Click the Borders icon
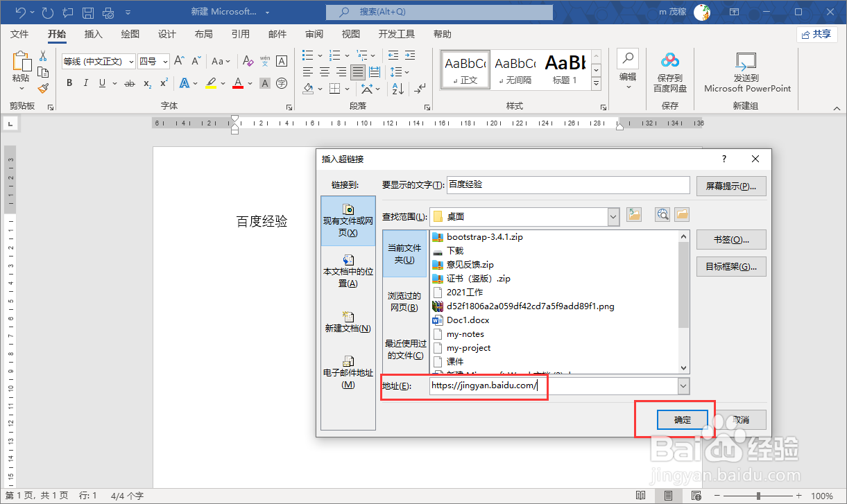 click(334, 89)
